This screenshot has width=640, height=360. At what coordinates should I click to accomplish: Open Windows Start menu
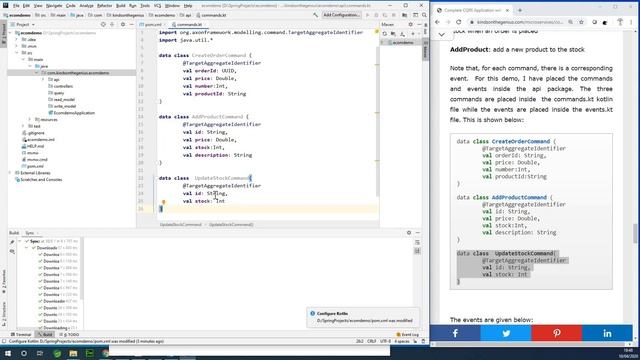(x=7, y=353)
